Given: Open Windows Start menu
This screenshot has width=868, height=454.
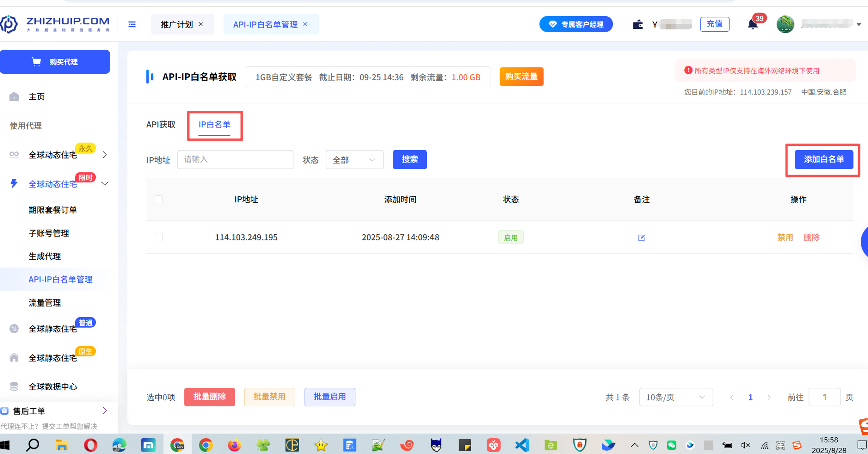Looking at the screenshot, I should pyautogui.click(x=5, y=445).
